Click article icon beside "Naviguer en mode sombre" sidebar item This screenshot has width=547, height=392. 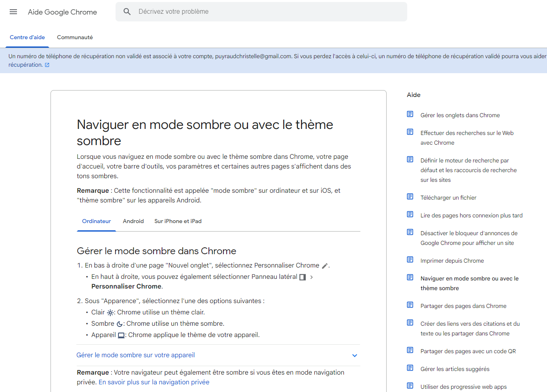point(410,278)
